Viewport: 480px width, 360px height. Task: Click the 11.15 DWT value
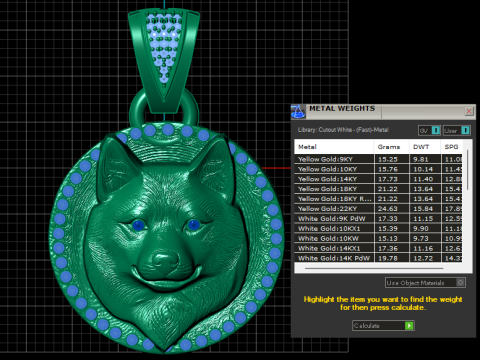pos(423,219)
